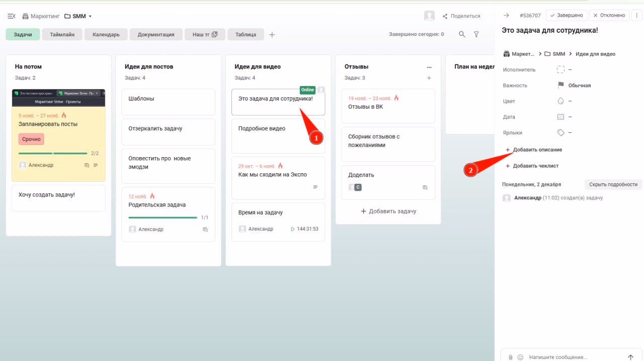This screenshot has width=644, height=361.
Task: Click the user avatar next to Поделиться
Action: [429, 16]
